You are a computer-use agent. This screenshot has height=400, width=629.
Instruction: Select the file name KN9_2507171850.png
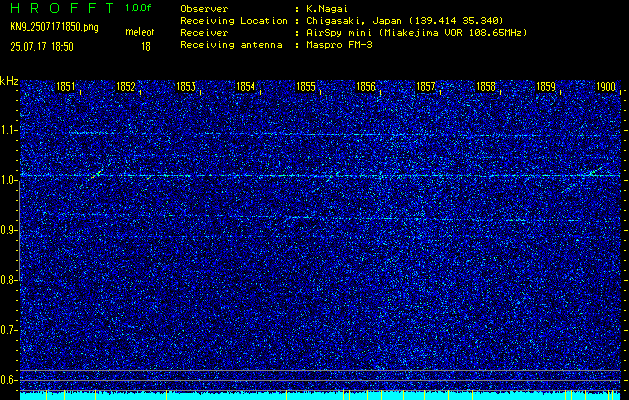[54, 27]
